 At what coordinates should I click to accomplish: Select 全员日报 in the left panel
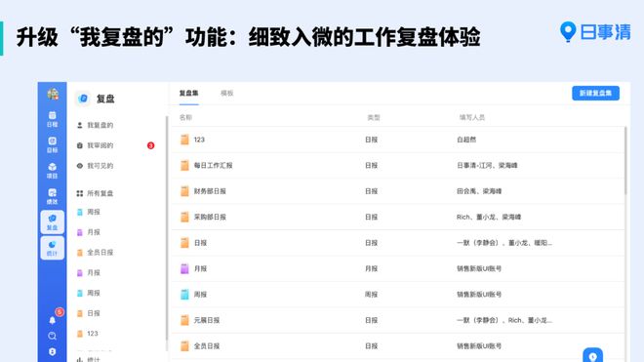[x=100, y=253]
